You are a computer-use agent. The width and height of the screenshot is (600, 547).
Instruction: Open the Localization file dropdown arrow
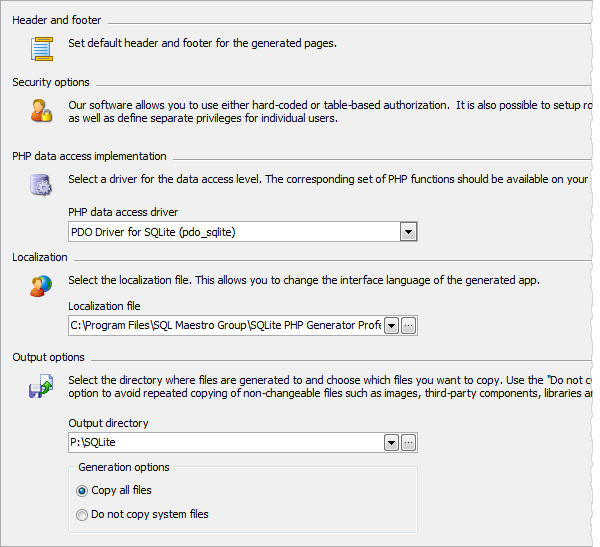391,325
